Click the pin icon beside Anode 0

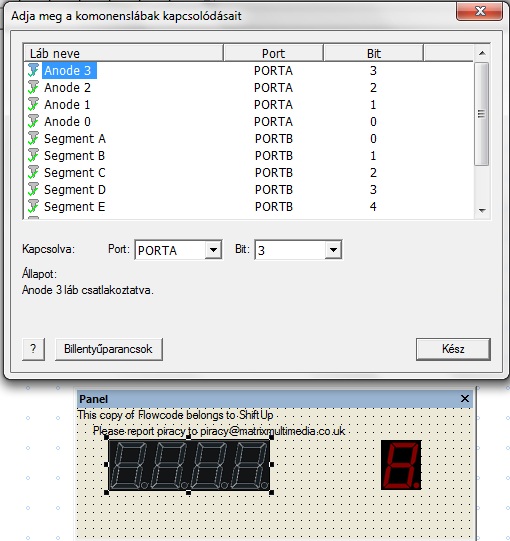point(33,121)
